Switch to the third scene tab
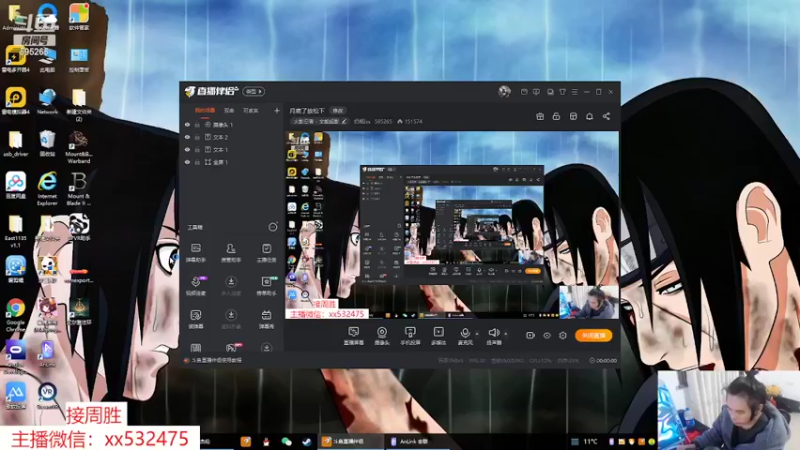Viewport: 800px width, 450px height. pos(251,110)
